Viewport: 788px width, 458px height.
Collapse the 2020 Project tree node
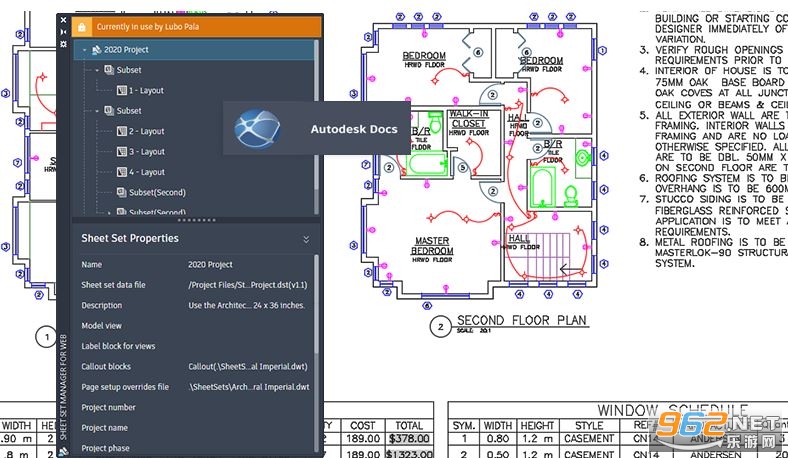point(84,50)
